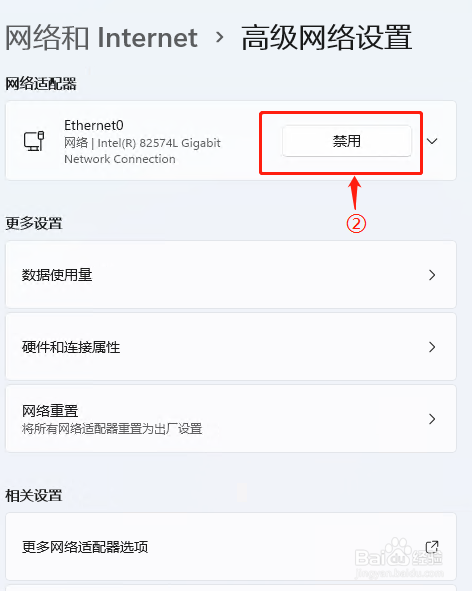Click the 相关设置 section heading
This screenshot has height=591, width=472.
(x=34, y=496)
